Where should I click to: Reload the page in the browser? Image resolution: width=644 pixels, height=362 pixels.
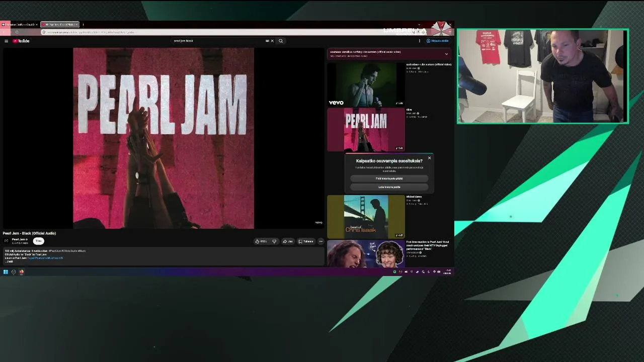17,32
